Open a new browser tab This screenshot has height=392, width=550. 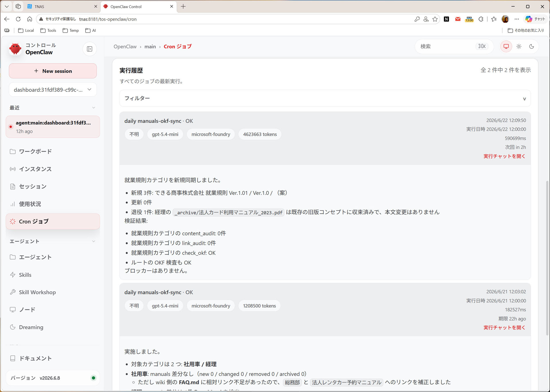click(183, 6)
